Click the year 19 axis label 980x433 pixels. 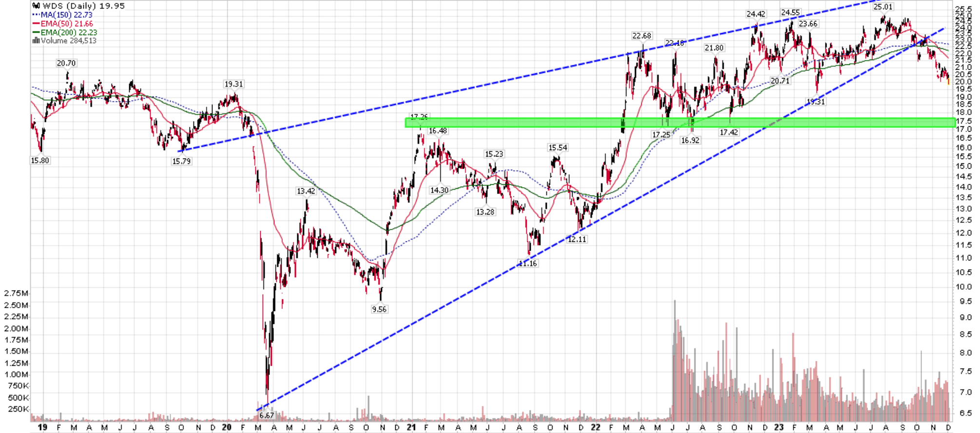(43, 428)
